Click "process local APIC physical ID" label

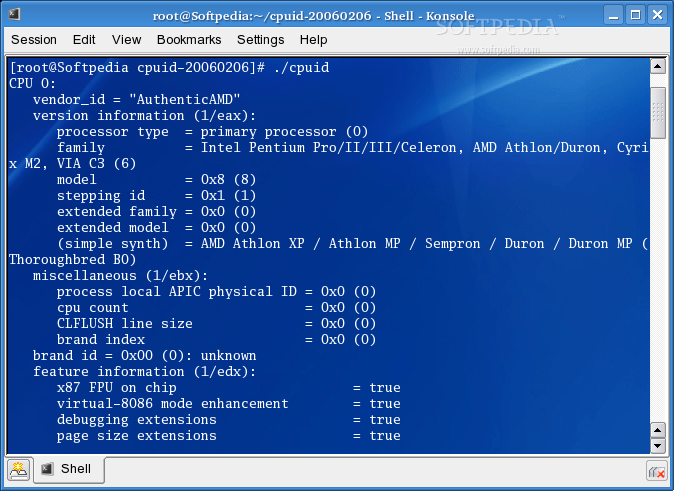pos(177,292)
